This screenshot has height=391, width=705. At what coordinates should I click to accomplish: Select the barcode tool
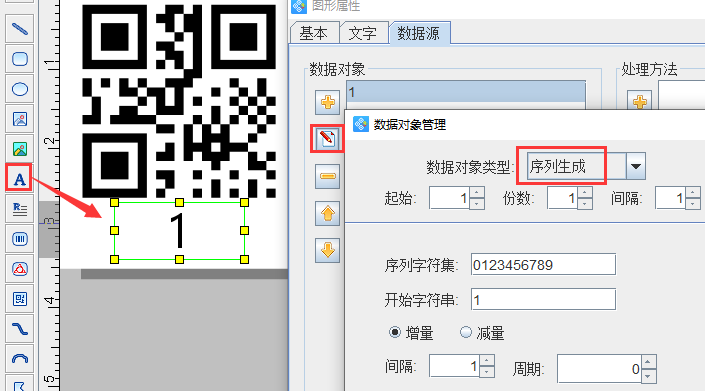(19, 239)
